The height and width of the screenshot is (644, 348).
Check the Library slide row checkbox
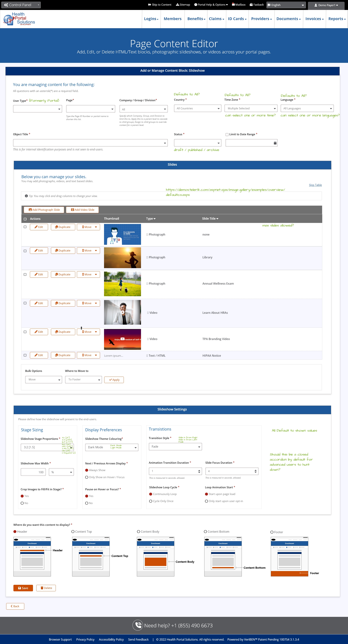click(x=25, y=251)
